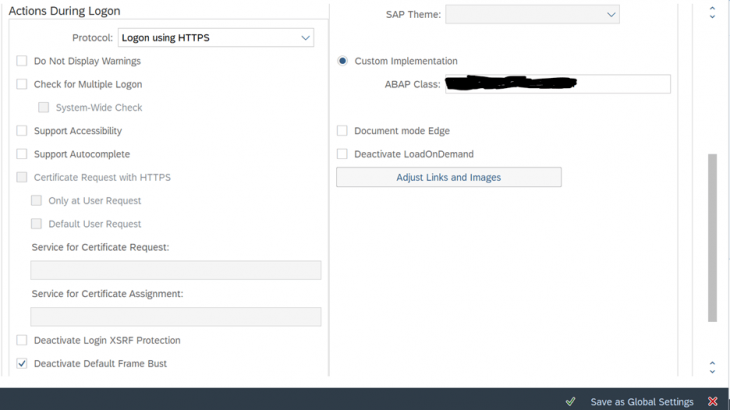Viewport: 730px width, 410px height.
Task: Enable Support Accessibility option
Action: point(21,131)
